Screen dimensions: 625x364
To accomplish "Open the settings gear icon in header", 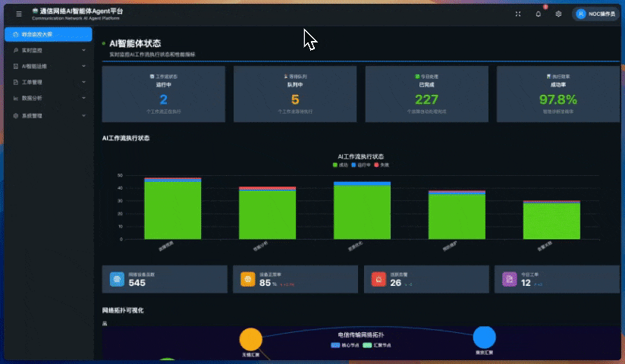I will pyautogui.click(x=558, y=14).
